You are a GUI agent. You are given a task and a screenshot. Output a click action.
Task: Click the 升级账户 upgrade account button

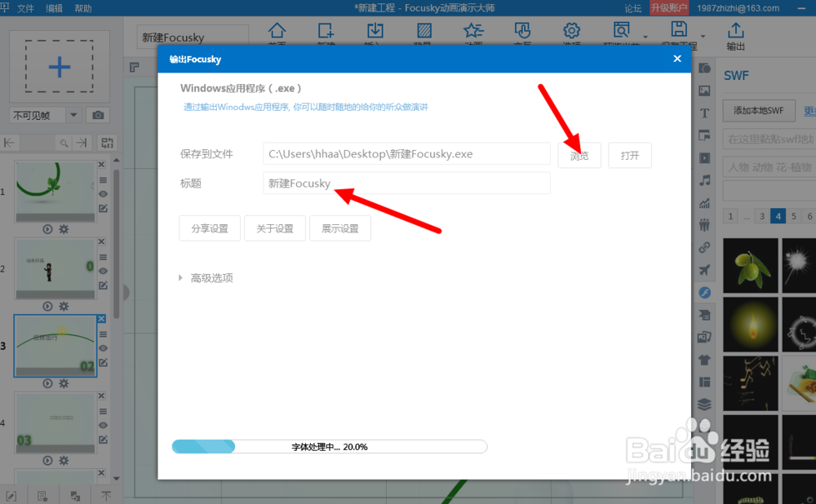tap(669, 8)
